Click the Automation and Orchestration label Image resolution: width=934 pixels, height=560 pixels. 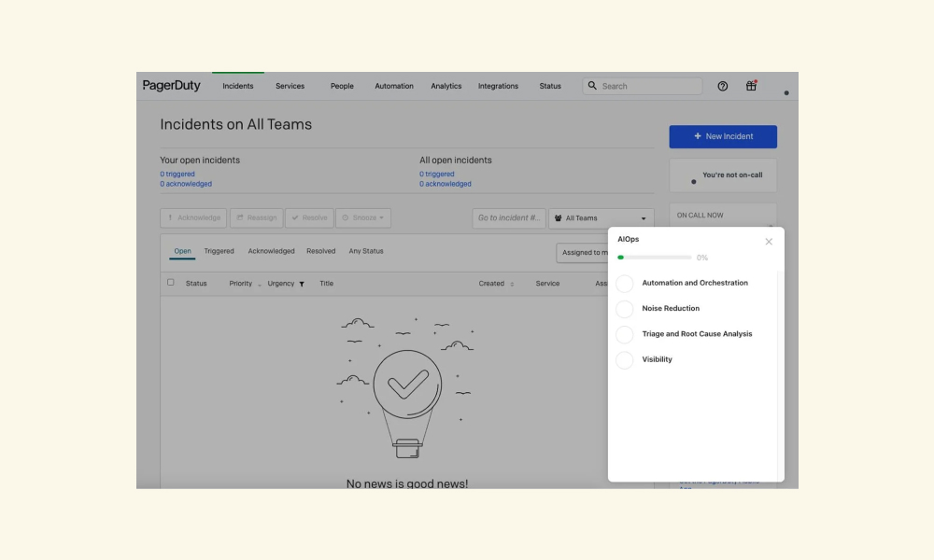pyautogui.click(x=695, y=284)
